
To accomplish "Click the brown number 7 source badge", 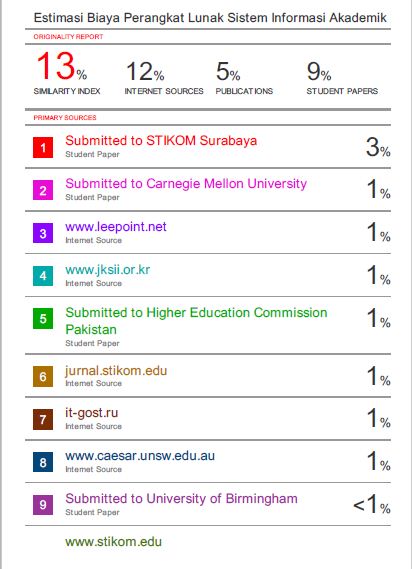I will coord(43,419).
